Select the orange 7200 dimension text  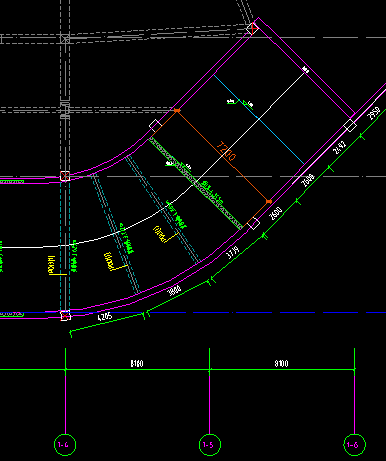tap(226, 151)
